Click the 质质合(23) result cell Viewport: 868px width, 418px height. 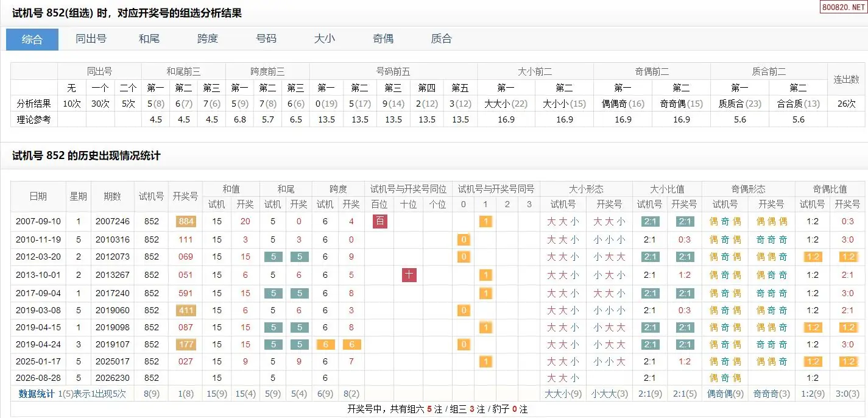(x=739, y=104)
